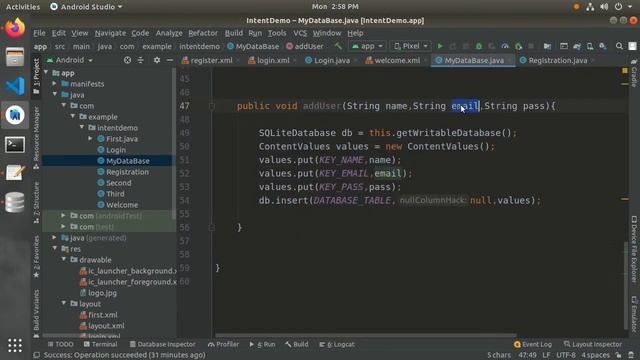Screen dimensions: 640x360
Task: Open database app in dock
Action: [x=15, y=202]
